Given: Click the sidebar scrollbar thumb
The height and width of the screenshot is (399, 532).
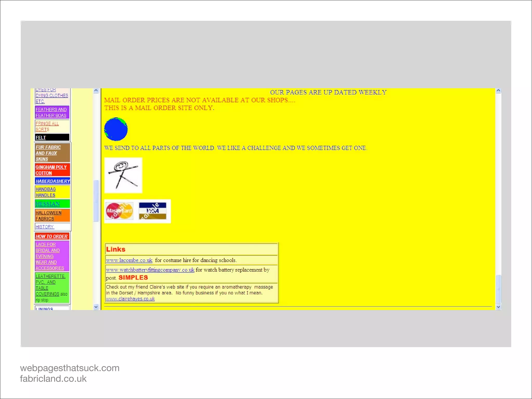Looking at the screenshot, I should [96, 201].
